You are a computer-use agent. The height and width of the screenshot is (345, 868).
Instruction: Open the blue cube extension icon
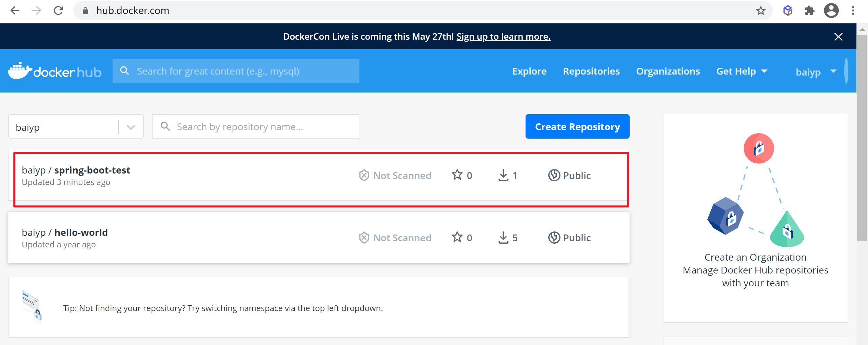click(x=788, y=11)
